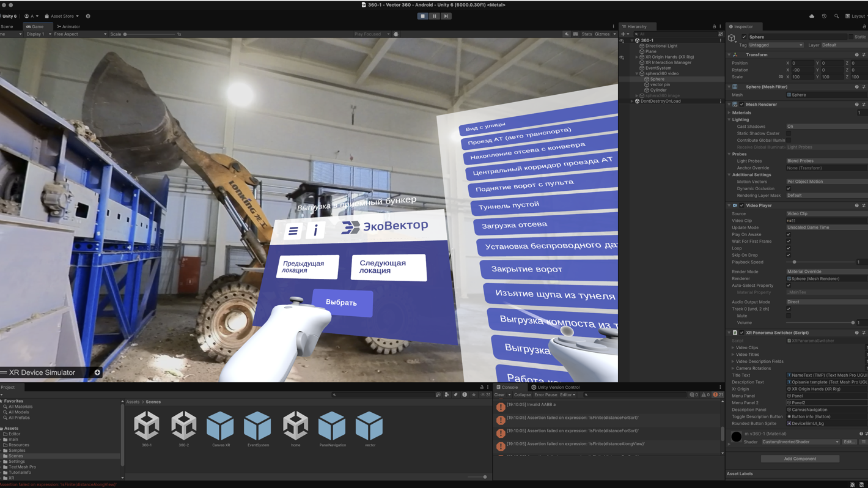Open the Tag dropdown showing Untagged
Screen dimensions: 868x488
pyautogui.click(x=775, y=45)
